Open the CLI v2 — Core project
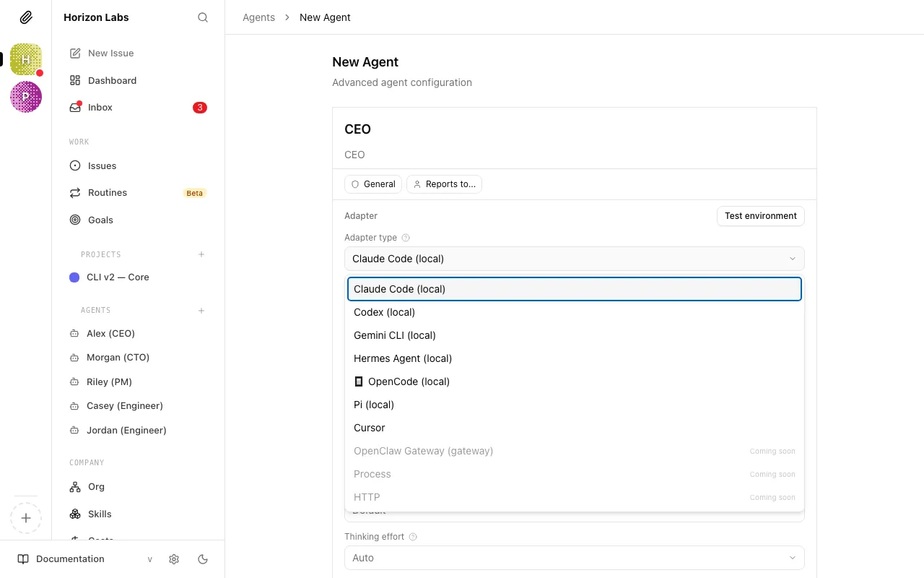 (138, 277)
